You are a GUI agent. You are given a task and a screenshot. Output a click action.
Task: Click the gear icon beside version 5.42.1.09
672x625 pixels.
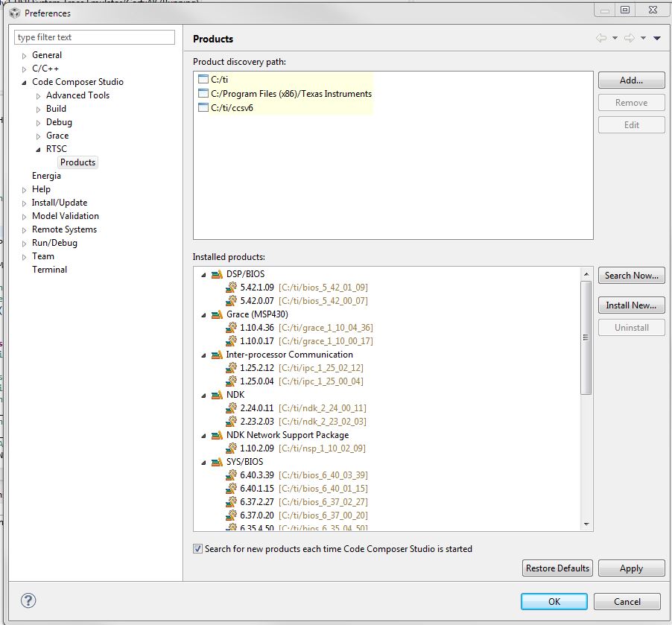[x=230, y=287]
